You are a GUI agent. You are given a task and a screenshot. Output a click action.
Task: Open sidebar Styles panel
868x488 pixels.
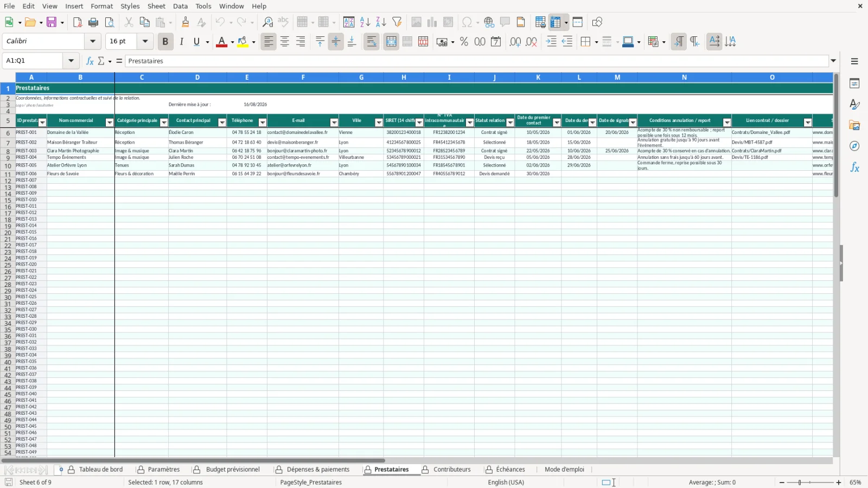click(854, 104)
